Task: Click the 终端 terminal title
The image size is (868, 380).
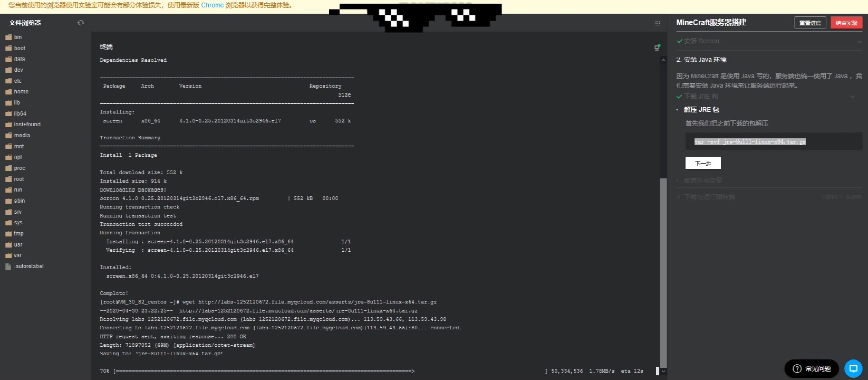Action: [106, 47]
